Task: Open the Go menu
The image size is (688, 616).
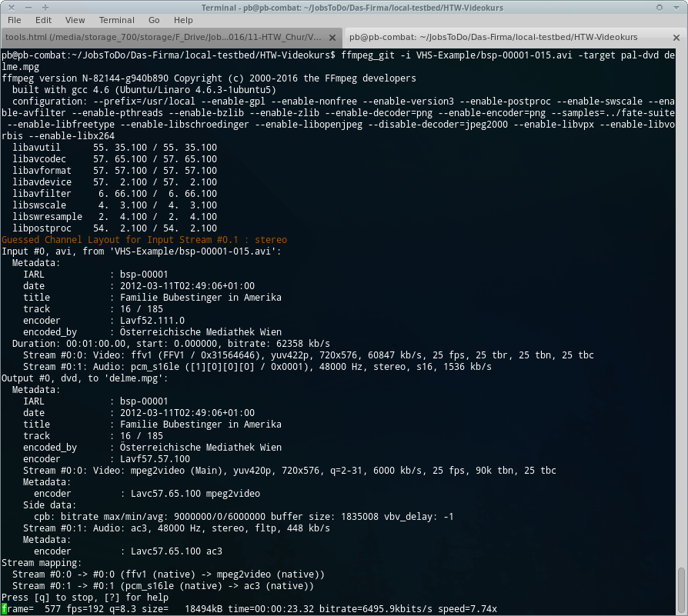Action: pos(154,20)
